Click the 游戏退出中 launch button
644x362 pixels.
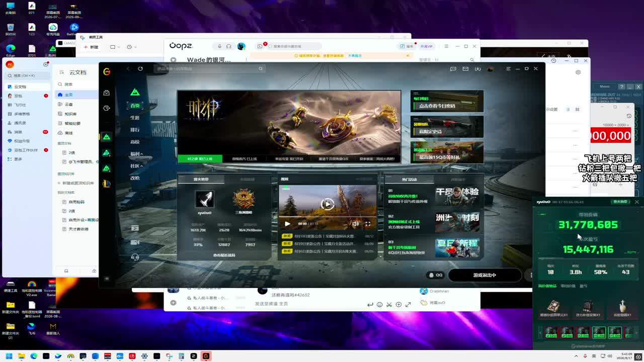click(x=485, y=275)
